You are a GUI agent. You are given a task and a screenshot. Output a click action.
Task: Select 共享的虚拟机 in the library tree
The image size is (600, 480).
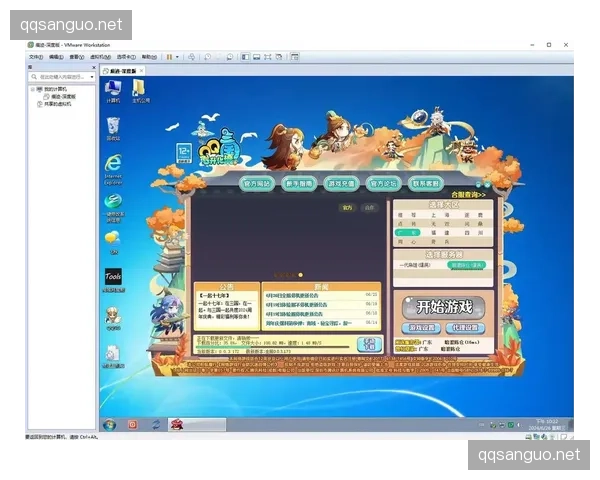(54, 104)
